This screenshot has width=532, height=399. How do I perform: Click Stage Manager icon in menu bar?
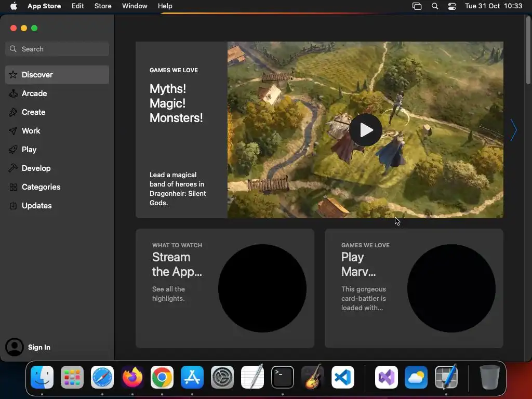(x=417, y=6)
